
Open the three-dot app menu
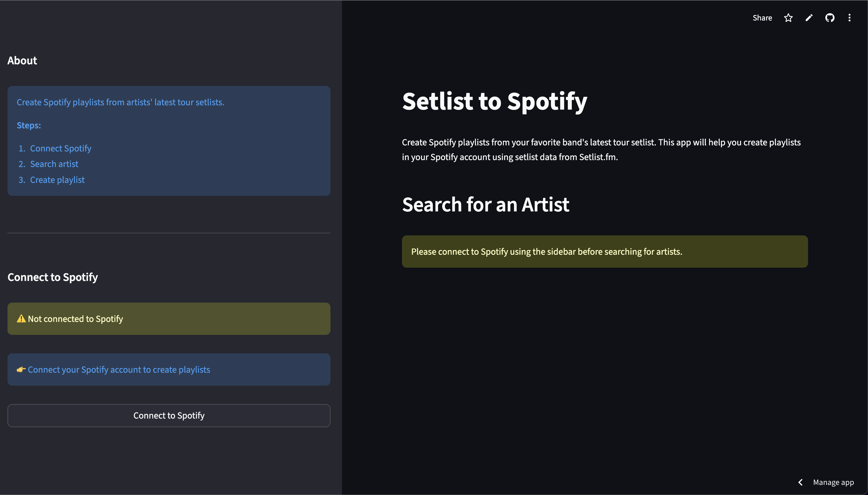849,18
